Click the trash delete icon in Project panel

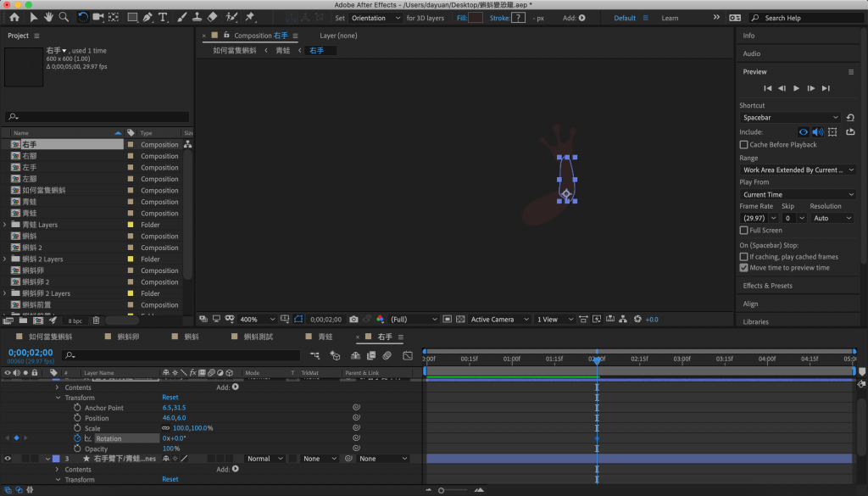[x=97, y=320]
